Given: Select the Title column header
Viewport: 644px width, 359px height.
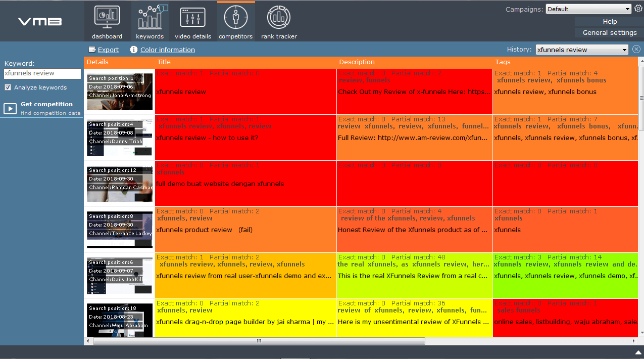Looking at the screenshot, I should point(245,62).
